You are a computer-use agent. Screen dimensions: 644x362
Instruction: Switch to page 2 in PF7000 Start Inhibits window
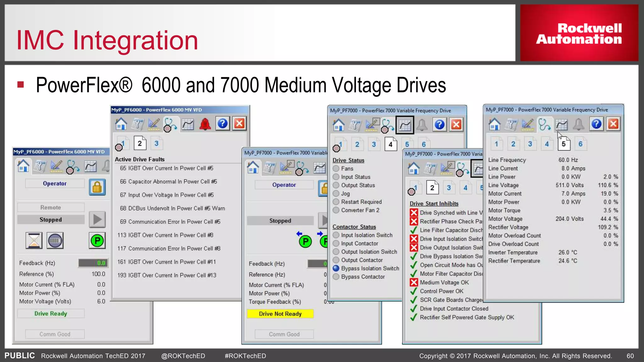[432, 188]
